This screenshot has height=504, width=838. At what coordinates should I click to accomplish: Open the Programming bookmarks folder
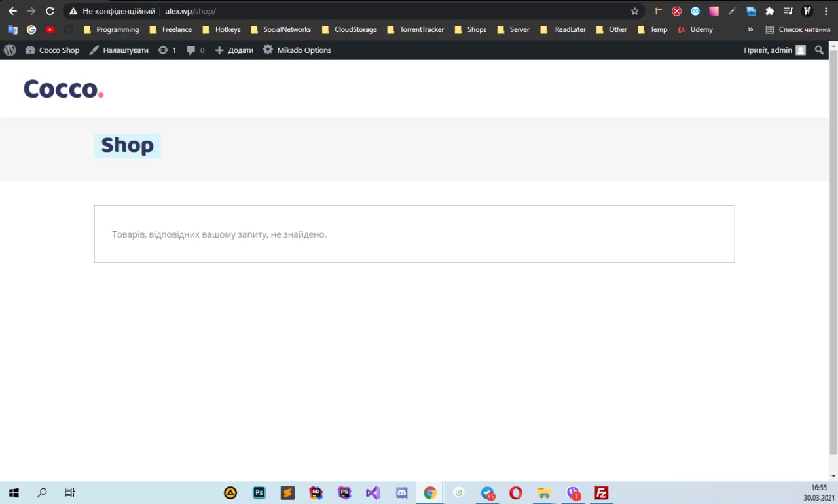coord(111,29)
